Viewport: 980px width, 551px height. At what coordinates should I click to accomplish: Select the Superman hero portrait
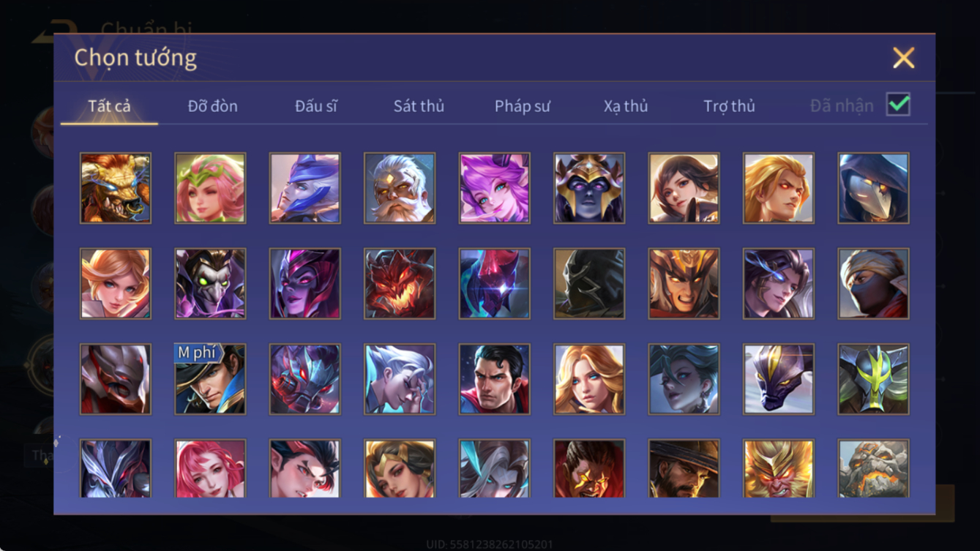pos(494,379)
